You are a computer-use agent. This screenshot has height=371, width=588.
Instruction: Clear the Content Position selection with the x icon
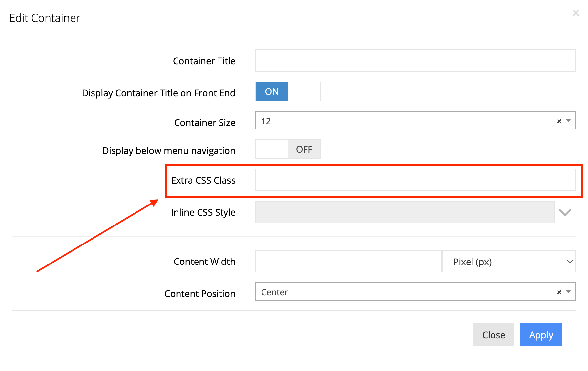click(x=559, y=292)
